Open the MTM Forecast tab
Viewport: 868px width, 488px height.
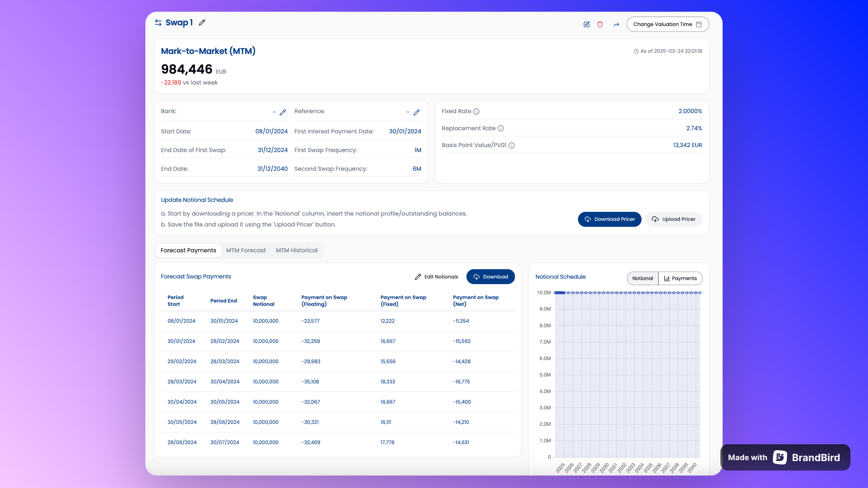click(x=246, y=250)
